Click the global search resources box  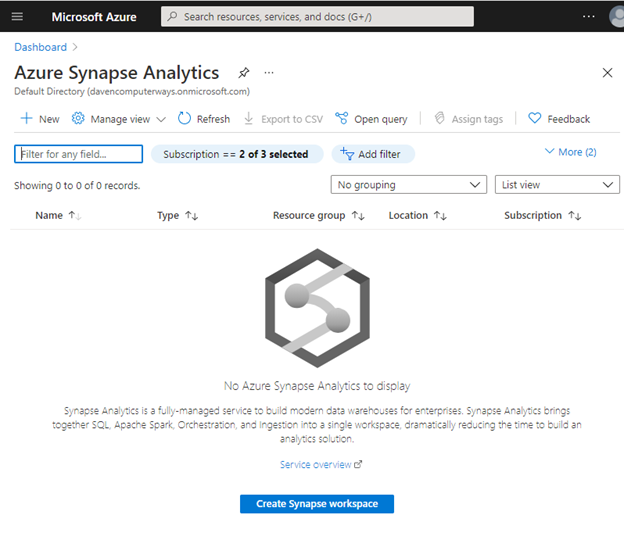(x=317, y=17)
